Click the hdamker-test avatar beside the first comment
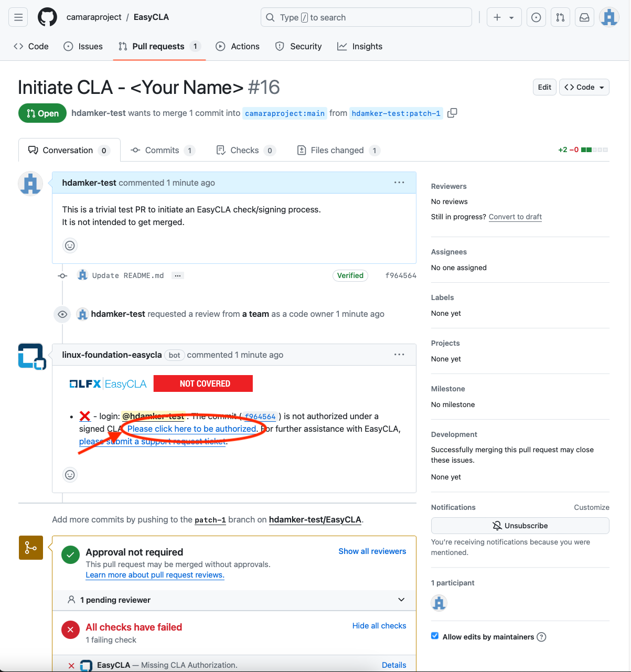The width and height of the screenshot is (631, 672). pyautogui.click(x=30, y=184)
